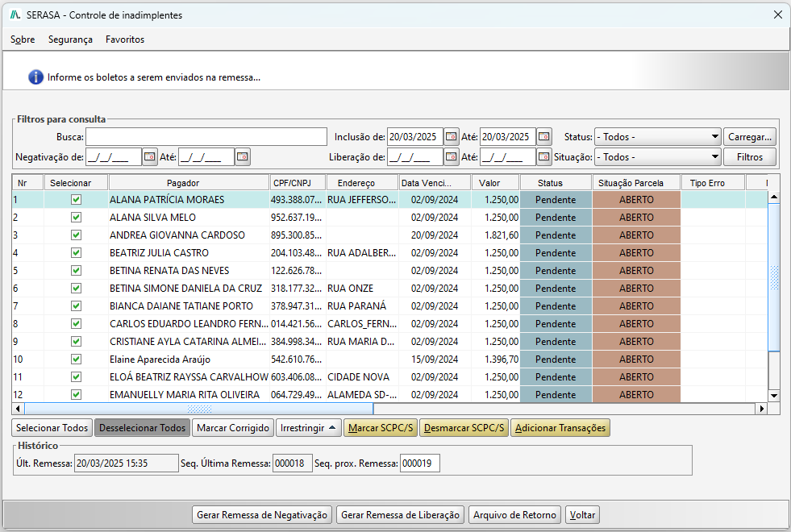Uncheck the box for CRISTIANE AYLA CATARINA row
The height and width of the screenshot is (532, 791).
pyautogui.click(x=76, y=342)
